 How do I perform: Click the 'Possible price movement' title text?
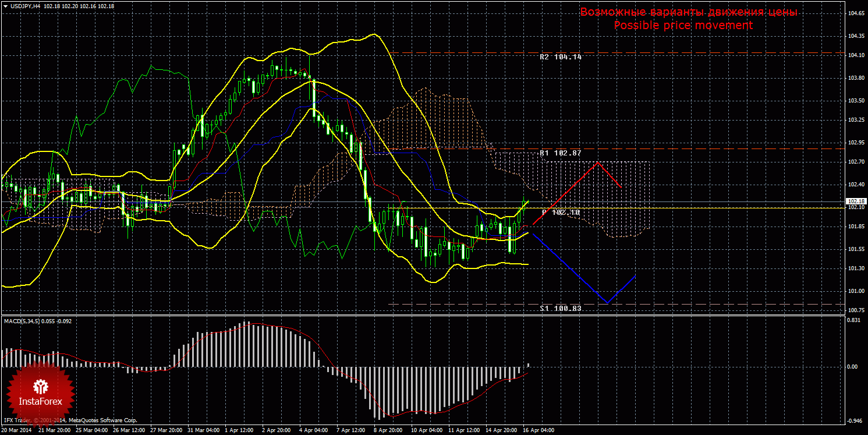(x=683, y=26)
